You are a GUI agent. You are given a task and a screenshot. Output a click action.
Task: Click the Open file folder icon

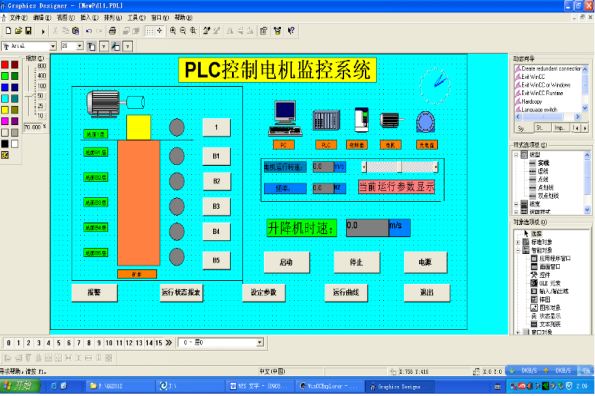coord(18,31)
